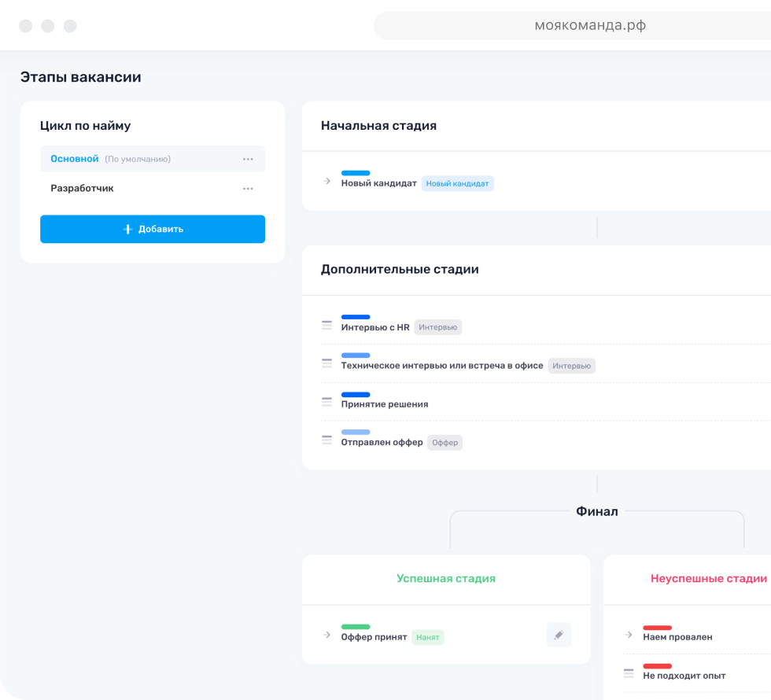Click the Интервью с HR stage name
Screen dimensions: 771x700
tap(375, 327)
